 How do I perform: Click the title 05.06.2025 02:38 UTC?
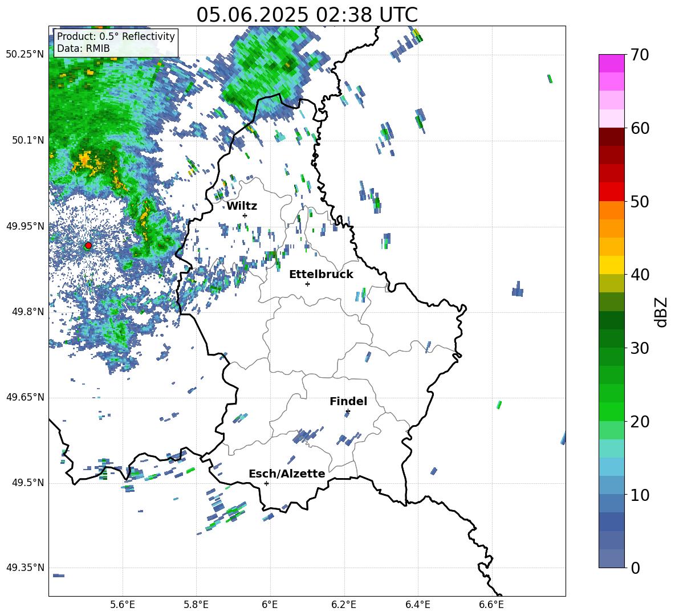click(307, 15)
